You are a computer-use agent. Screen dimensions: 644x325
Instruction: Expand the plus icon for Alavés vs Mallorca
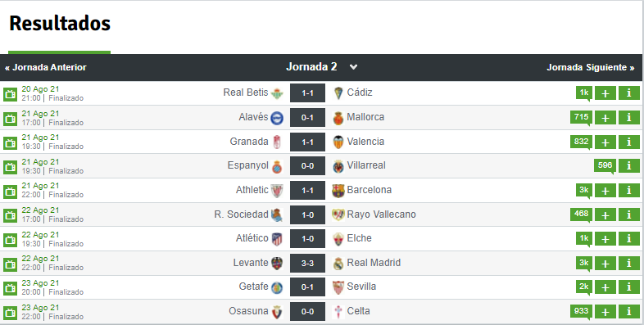(605, 118)
